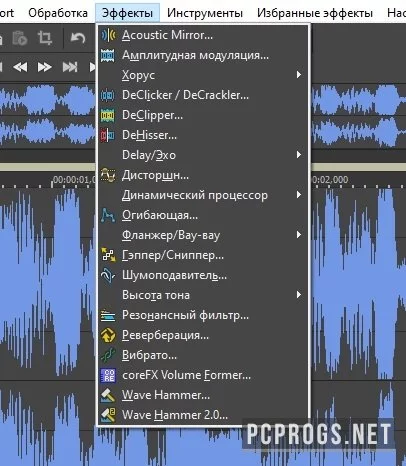Click the DeClipper effect icon

[108, 115]
